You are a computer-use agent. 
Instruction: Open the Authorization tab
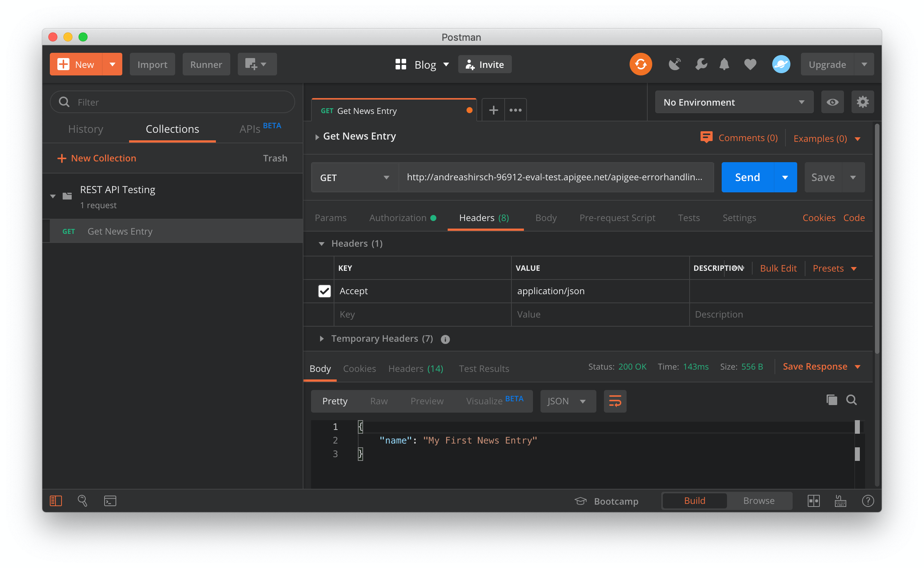(x=403, y=218)
